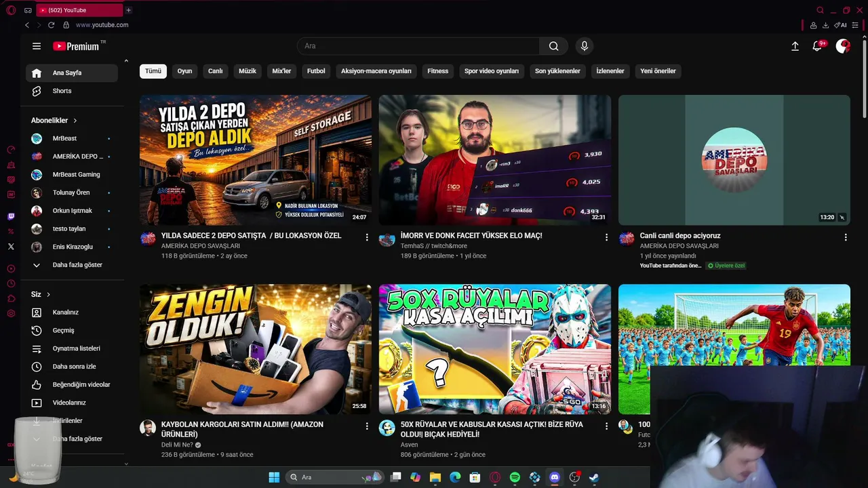The image size is (868, 488).
Task: Open the Opera downloads icon
Action: (825, 25)
